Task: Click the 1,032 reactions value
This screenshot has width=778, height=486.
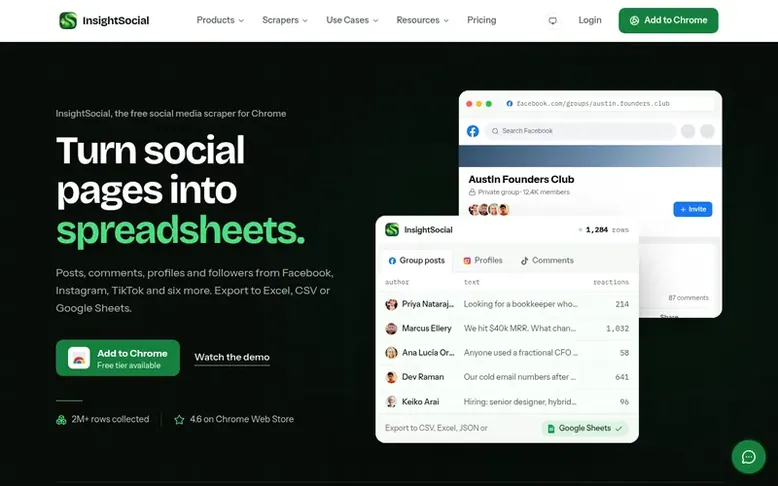Action: [x=617, y=329]
